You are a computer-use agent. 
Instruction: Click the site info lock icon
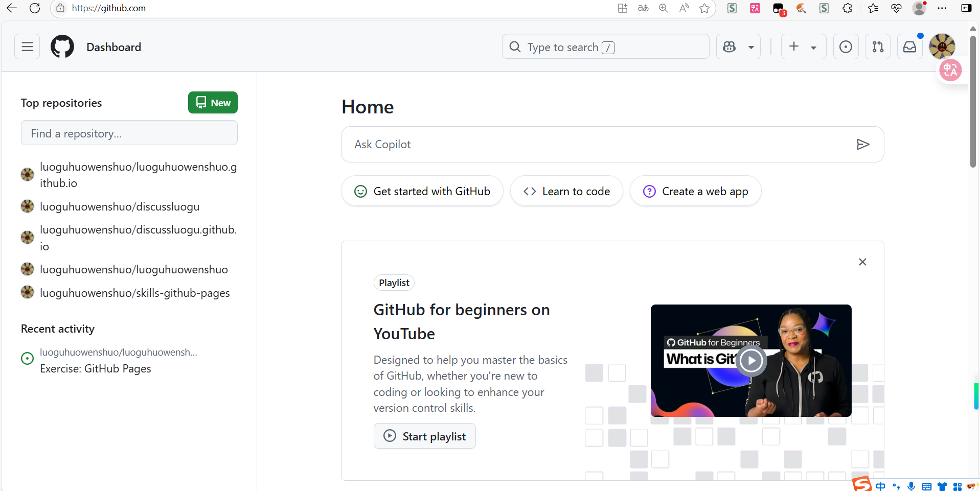pos(60,8)
